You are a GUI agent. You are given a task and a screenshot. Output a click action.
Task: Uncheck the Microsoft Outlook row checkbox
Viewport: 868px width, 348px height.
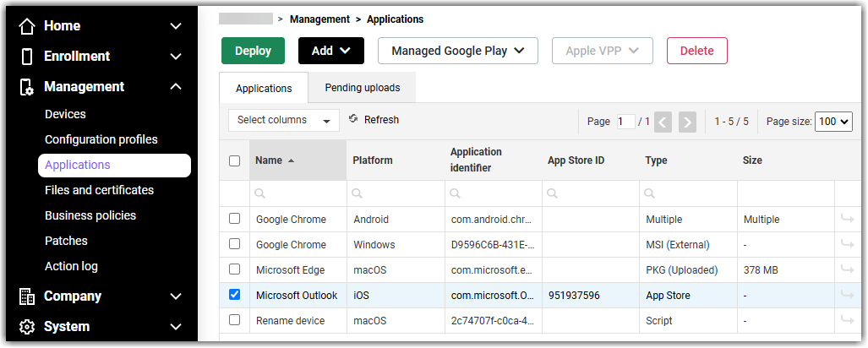click(x=235, y=295)
